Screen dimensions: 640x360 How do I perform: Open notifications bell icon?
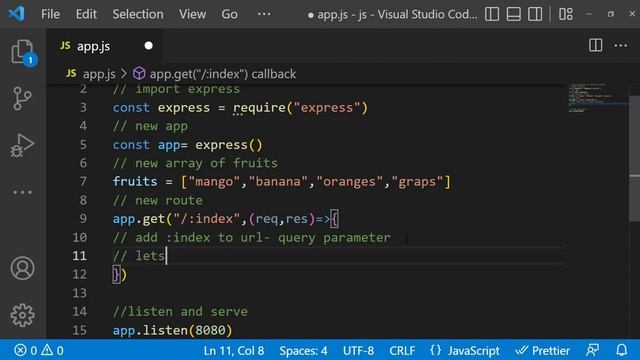[621, 350]
